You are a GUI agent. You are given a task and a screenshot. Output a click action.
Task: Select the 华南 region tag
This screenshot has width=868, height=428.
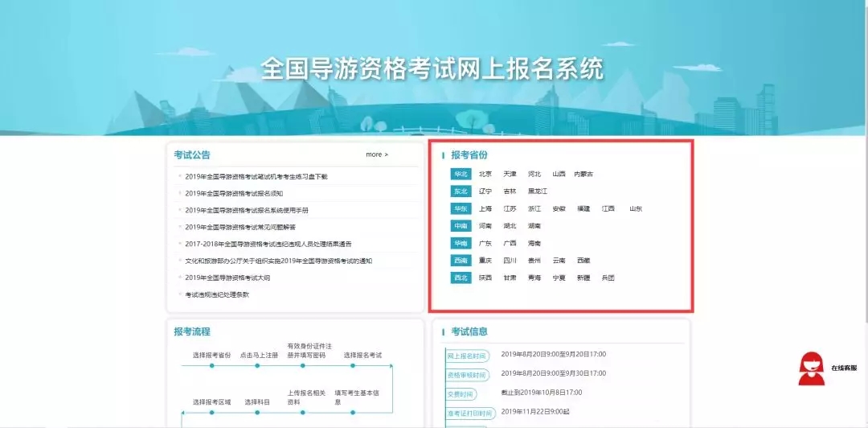461,244
